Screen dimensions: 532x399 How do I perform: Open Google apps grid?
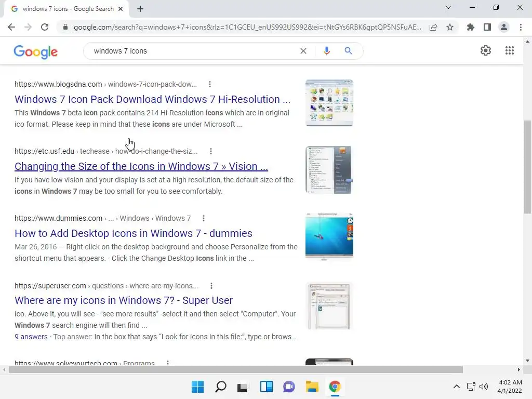point(510,50)
